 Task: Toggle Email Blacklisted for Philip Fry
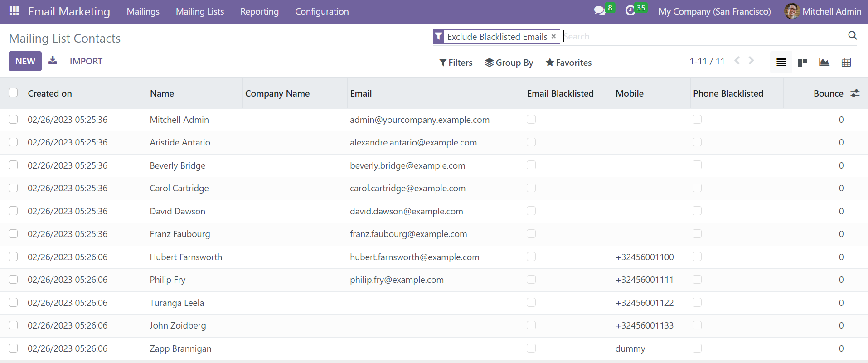pos(531,280)
